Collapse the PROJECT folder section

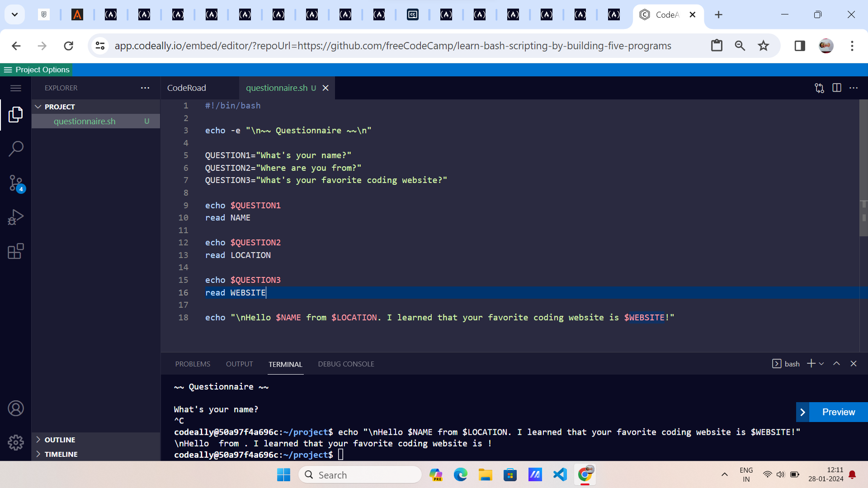tap(38, 107)
